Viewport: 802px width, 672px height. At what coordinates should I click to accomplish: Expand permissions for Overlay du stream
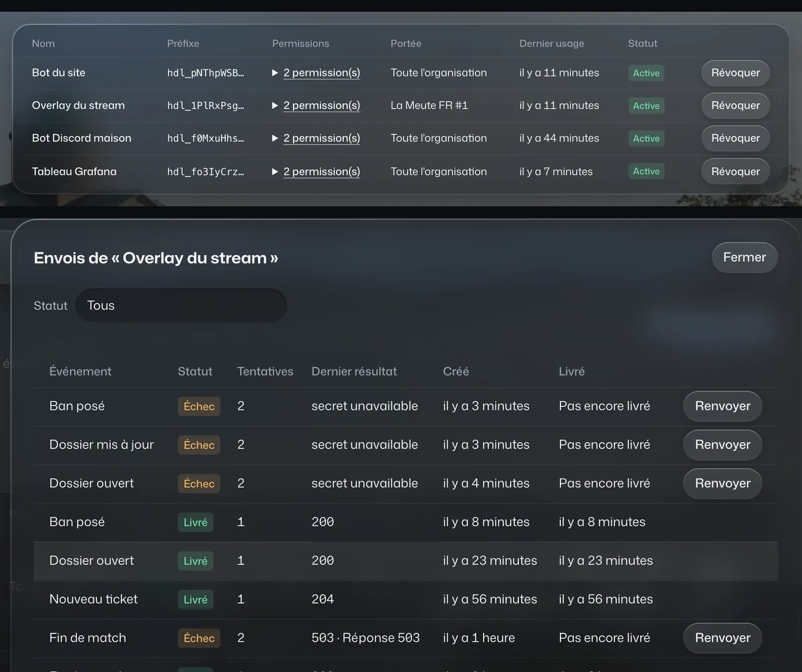point(316,105)
